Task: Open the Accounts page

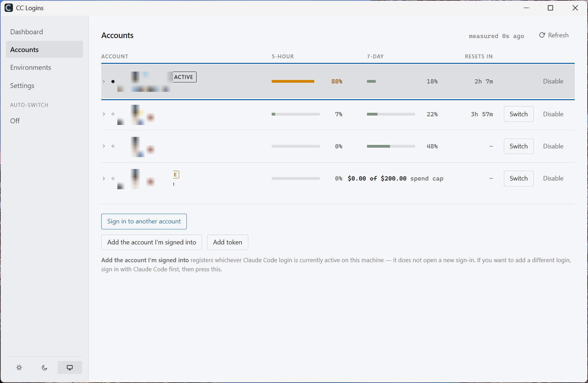Action: pyautogui.click(x=44, y=50)
